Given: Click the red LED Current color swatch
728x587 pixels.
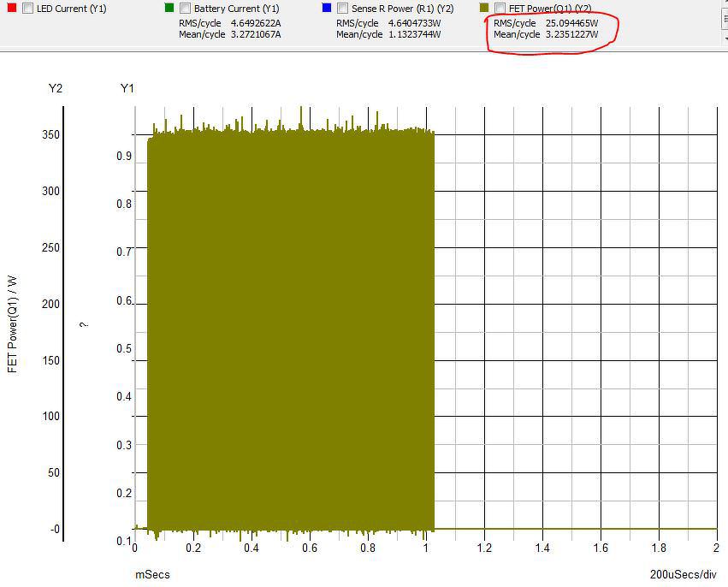Looking at the screenshot, I should click(12, 8).
